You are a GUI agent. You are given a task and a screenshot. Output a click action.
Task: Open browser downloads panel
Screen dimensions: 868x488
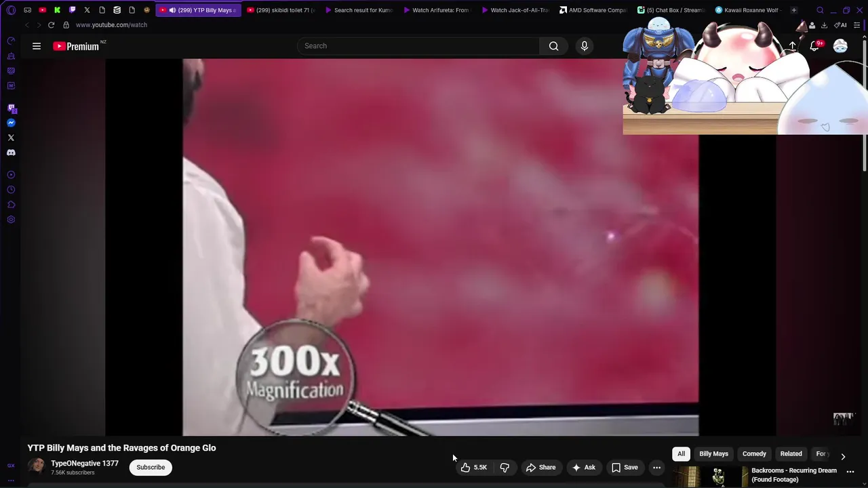[x=824, y=25]
